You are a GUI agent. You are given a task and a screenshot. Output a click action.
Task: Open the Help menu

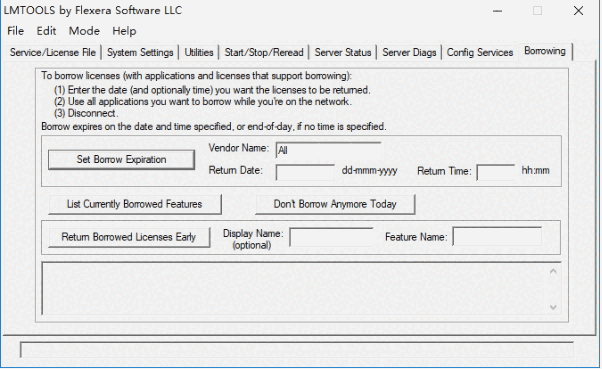tap(124, 31)
